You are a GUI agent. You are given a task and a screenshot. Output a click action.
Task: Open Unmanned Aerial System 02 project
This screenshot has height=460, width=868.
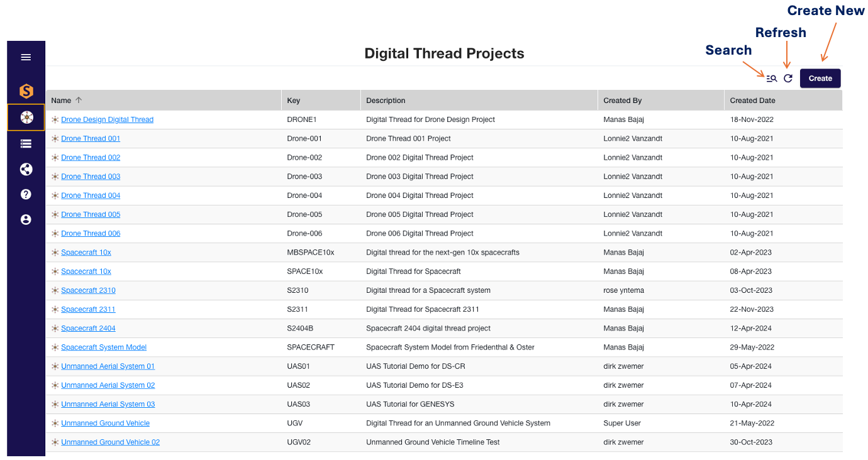108,385
